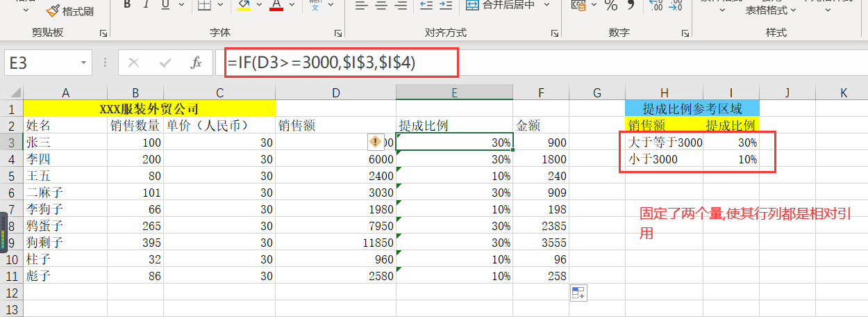The image size is (868, 317).
Task: Select the amount cell 3555
Action: coord(541,242)
